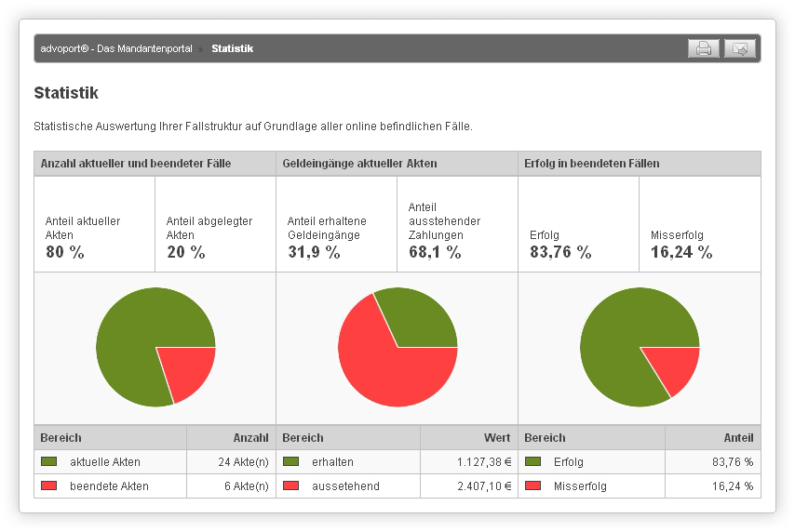Click the '20 %' summary value
This screenshot has width=795, height=532.
point(186,252)
